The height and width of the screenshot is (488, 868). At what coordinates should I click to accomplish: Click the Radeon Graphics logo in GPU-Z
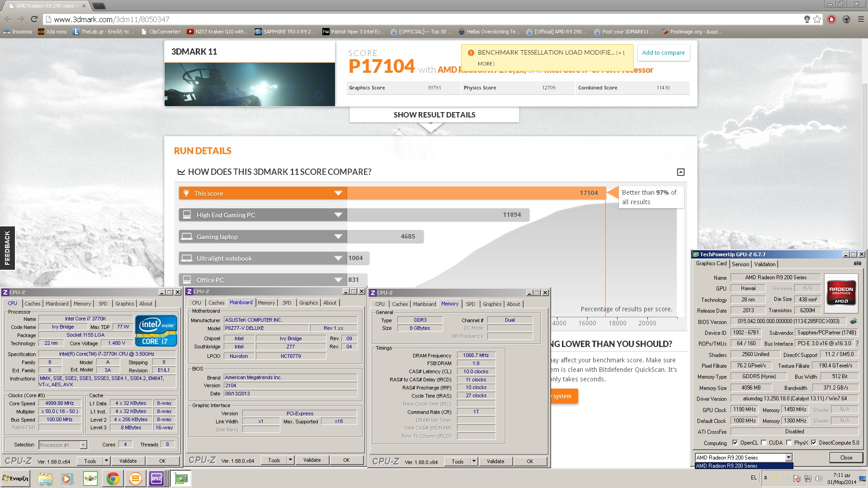[x=841, y=294]
